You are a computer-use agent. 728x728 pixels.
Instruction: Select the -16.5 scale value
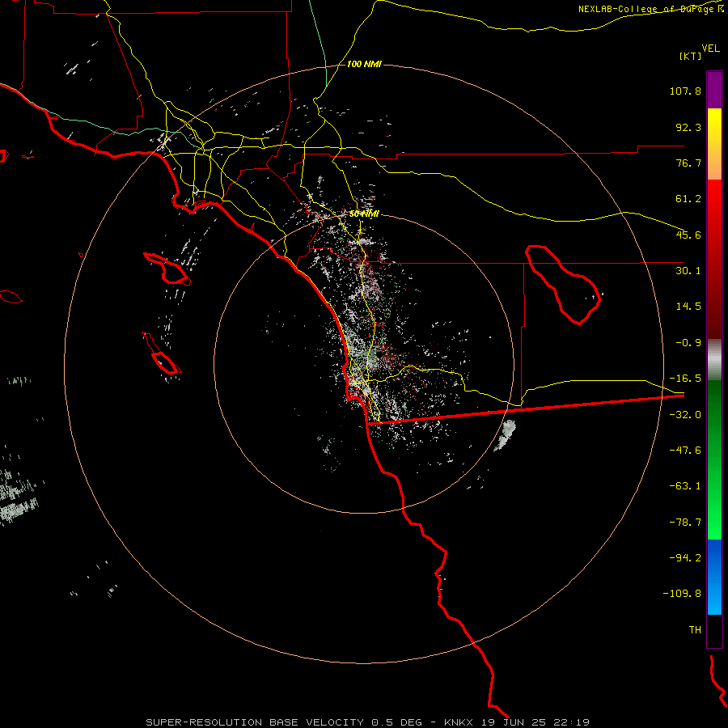(685, 379)
